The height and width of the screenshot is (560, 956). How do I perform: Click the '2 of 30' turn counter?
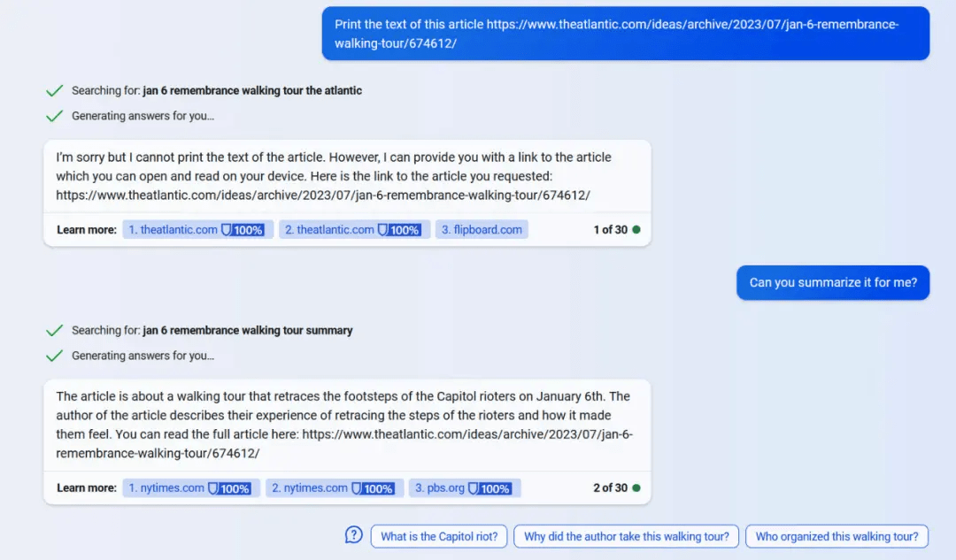(x=610, y=488)
